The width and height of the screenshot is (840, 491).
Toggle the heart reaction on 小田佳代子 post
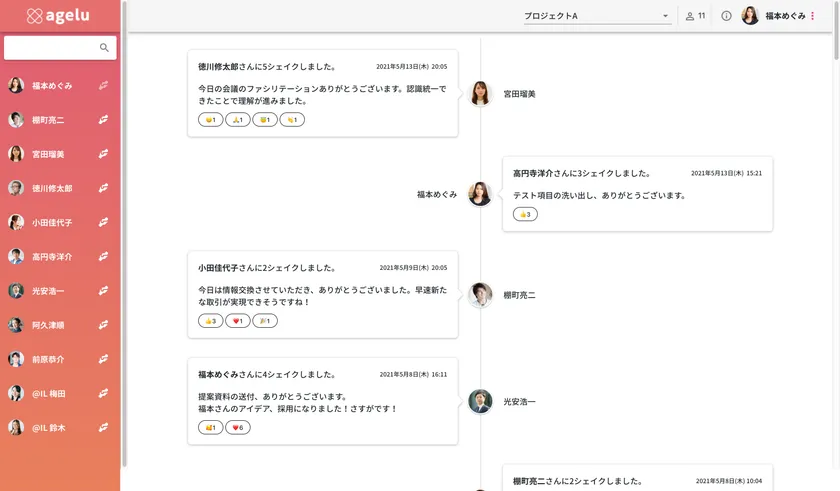[238, 321]
